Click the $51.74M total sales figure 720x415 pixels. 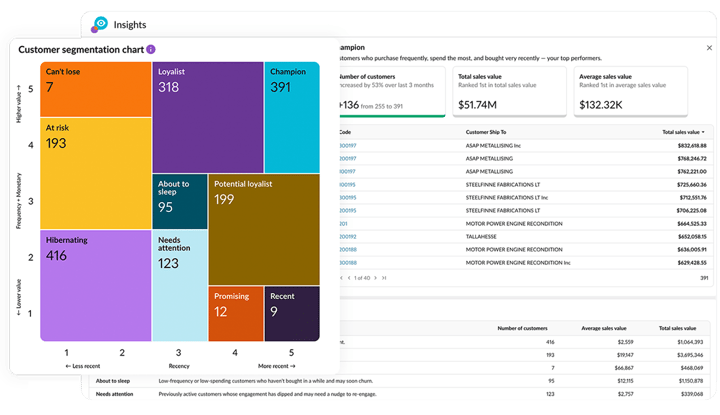pos(478,105)
